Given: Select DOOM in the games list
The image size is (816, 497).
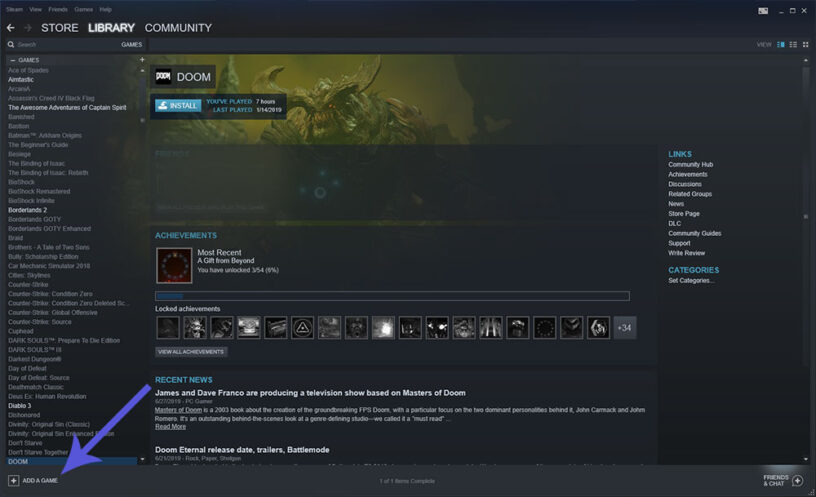Looking at the screenshot, I should pyautogui.click(x=72, y=462).
